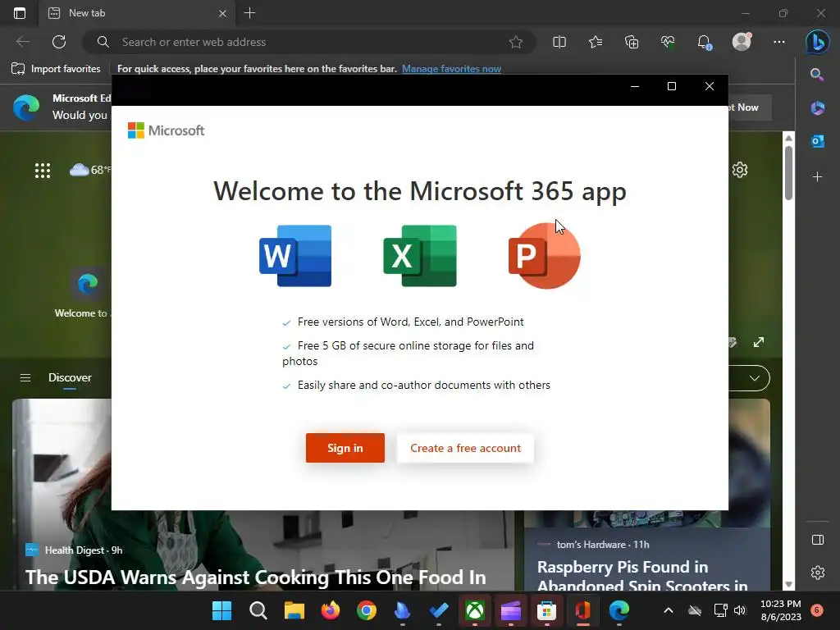Open Xbox app from taskbar

click(x=475, y=610)
